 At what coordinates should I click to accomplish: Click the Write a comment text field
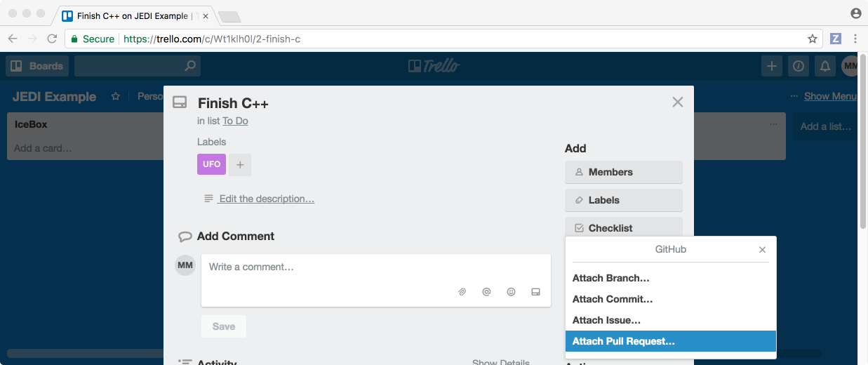375,267
